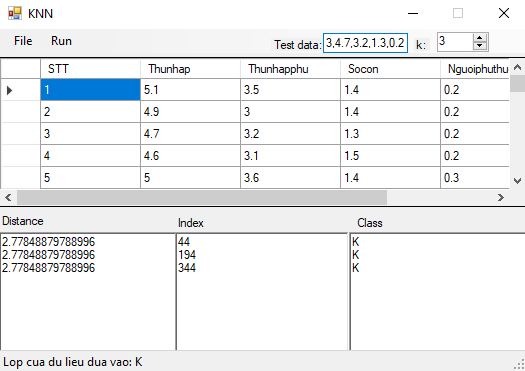This screenshot has width=525, height=371.
Task: Click grid vertical scrollbar up arrow
Action: click(517, 67)
